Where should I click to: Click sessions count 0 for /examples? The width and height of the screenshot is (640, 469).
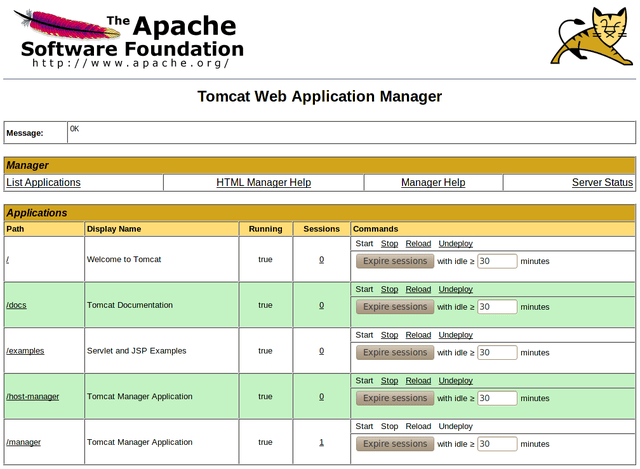click(x=322, y=351)
